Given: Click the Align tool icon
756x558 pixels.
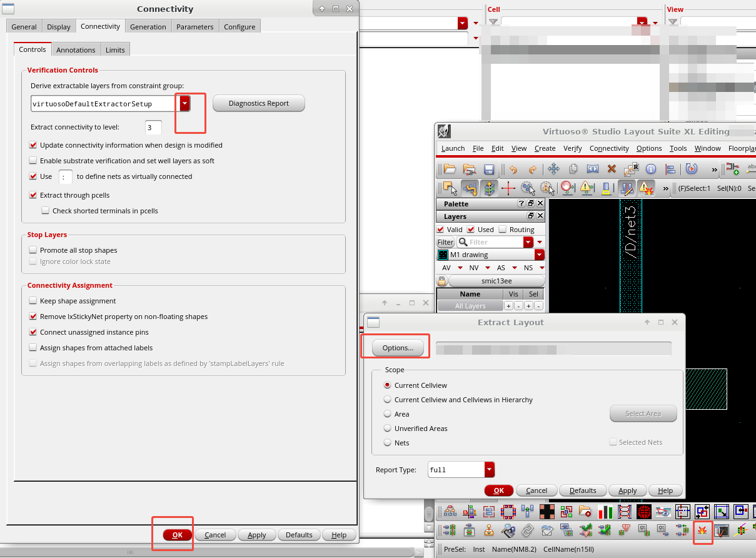Looking at the screenshot, I should point(670,169).
